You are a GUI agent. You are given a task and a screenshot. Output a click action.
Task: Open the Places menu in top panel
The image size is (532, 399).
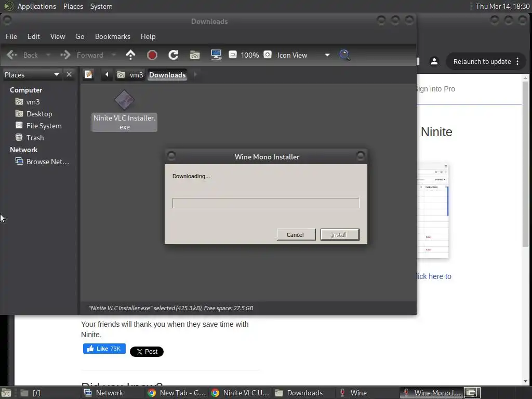(73, 6)
